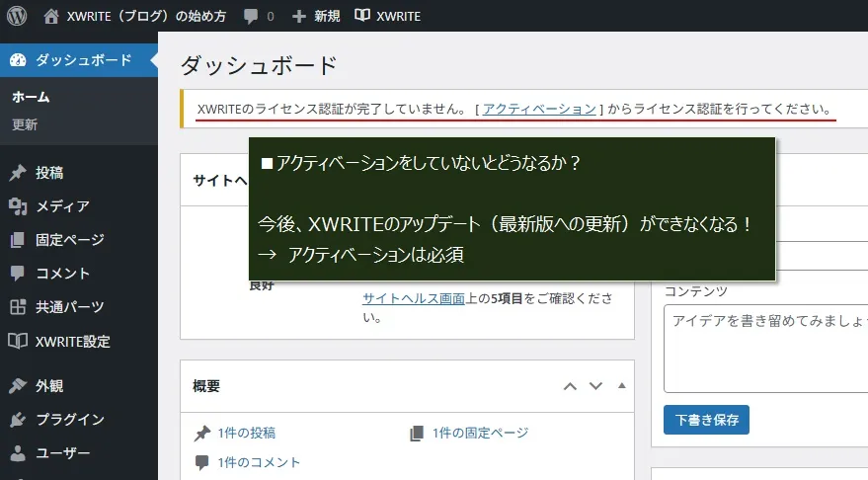
Task: Open 1件の固定ページ link
Action: [481, 433]
